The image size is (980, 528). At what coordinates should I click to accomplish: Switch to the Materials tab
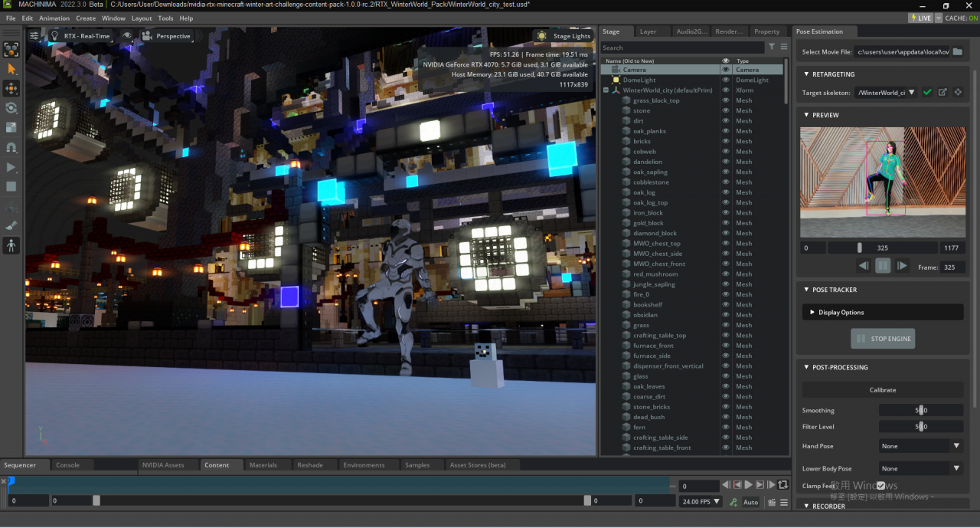click(x=263, y=464)
